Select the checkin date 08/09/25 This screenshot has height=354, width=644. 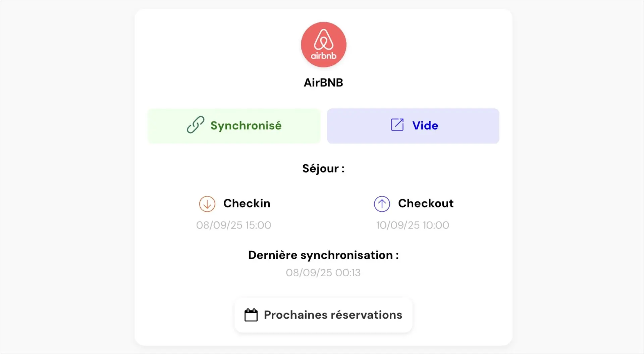pyautogui.click(x=219, y=225)
